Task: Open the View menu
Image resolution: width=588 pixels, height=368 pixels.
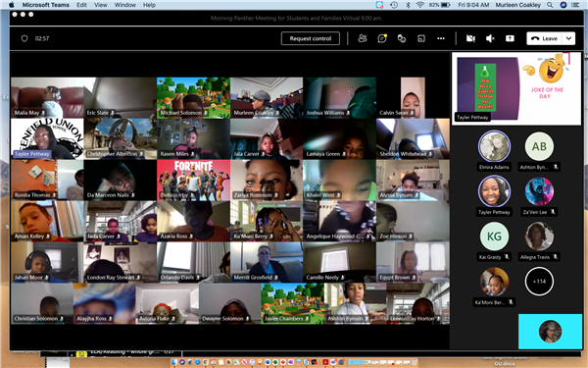Action: (x=100, y=5)
